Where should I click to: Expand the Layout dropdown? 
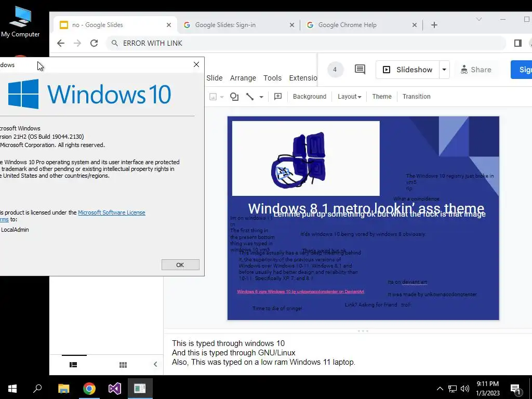350,97
